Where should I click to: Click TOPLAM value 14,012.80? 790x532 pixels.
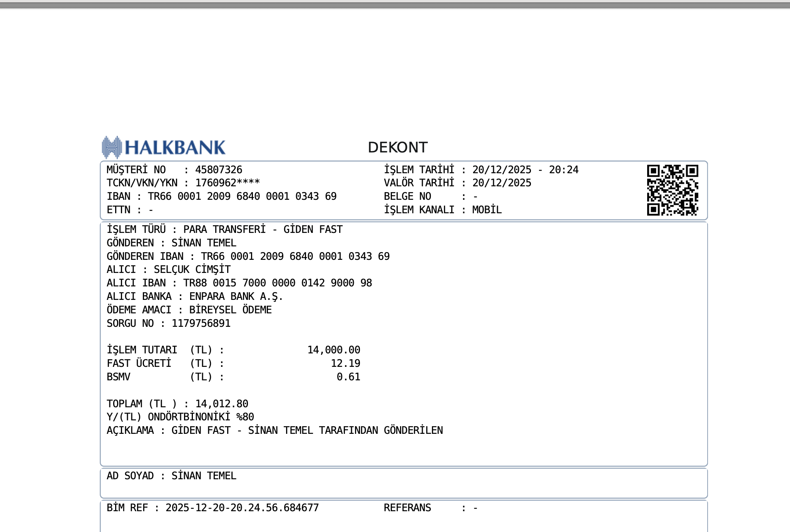[x=222, y=404]
